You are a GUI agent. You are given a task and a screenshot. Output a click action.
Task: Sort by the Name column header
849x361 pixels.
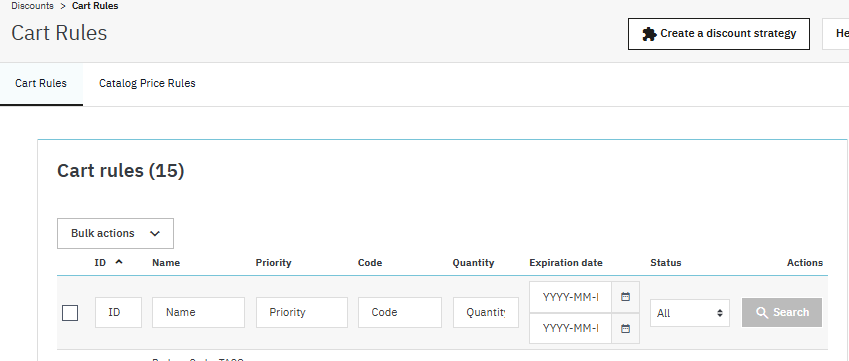click(x=166, y=262)
